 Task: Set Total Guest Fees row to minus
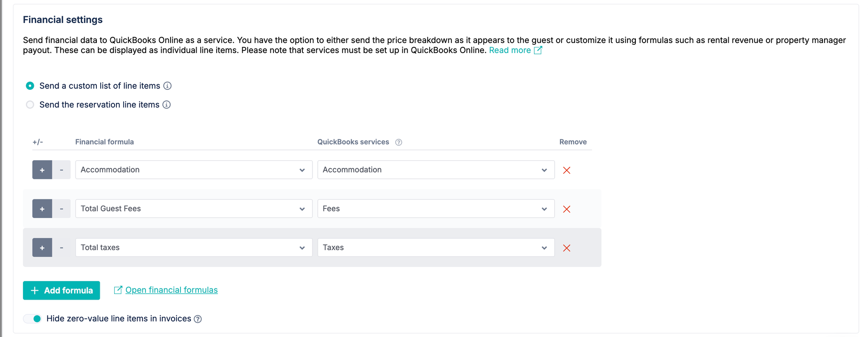click(62, 208)
